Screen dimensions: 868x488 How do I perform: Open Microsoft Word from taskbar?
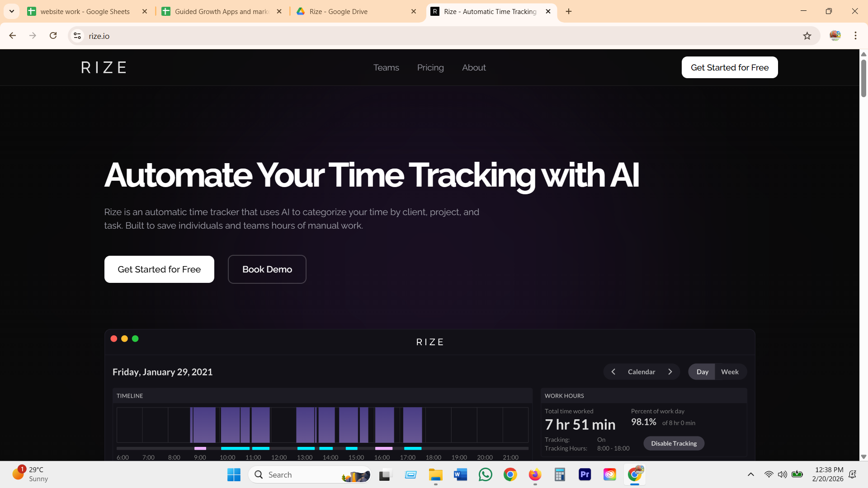coord(460,475)
